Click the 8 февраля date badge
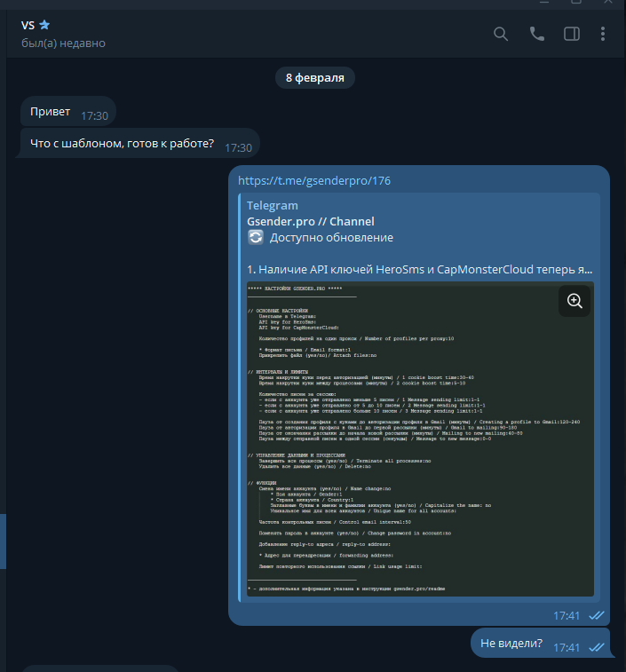626x672 pixels. point(315,78)
